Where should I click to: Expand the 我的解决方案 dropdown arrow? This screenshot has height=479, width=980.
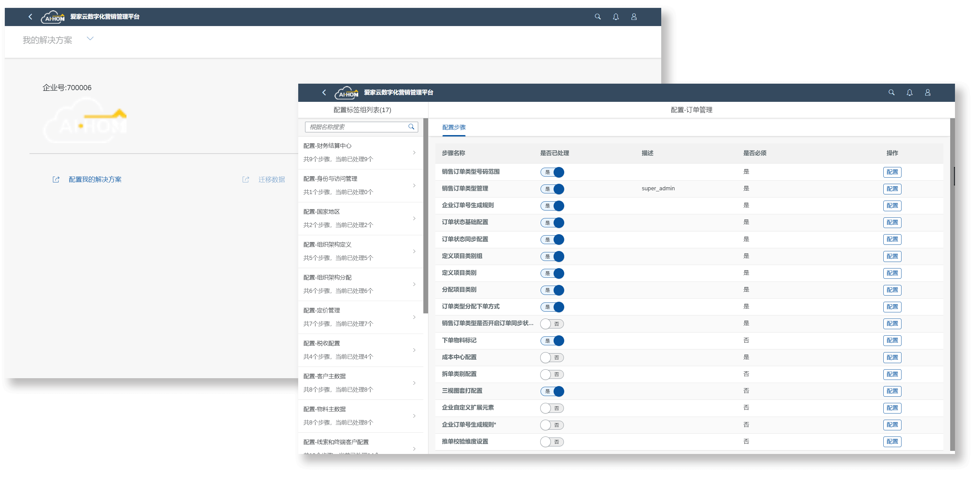[90, 38]
